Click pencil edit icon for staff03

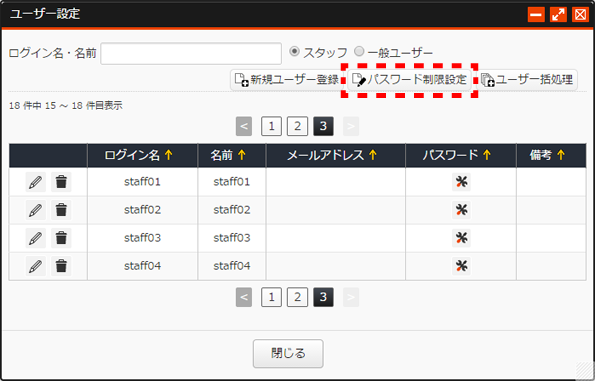pyautogui.click(x=36, y=238)
